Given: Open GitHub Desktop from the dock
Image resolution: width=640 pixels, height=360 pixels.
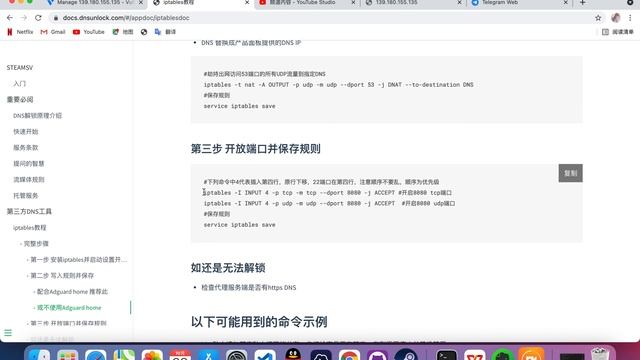Looking at the screenshot, I should click(x=378, y=355).
